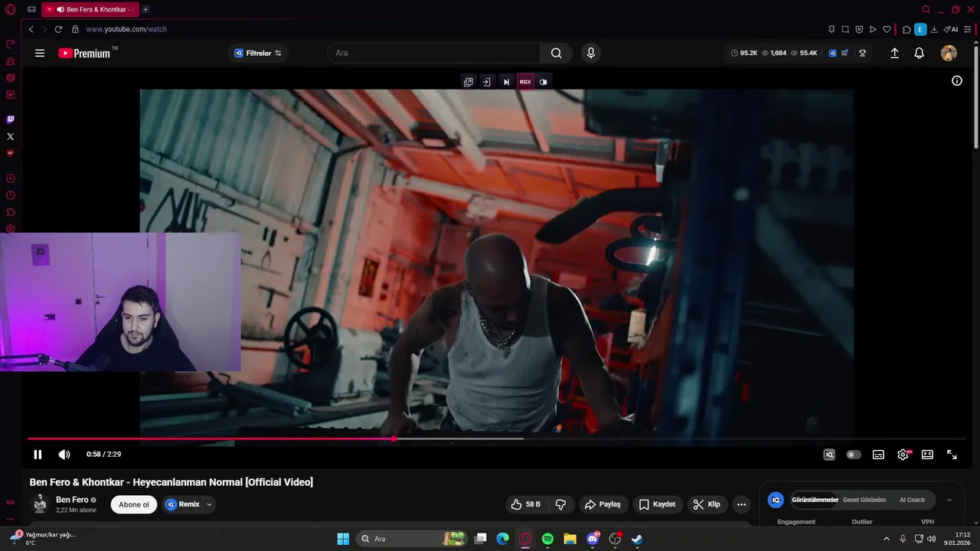Toggle RGX video enhancement
Image resolution: width=980 pixels, height=551 pixels.
tap(525, 82)
